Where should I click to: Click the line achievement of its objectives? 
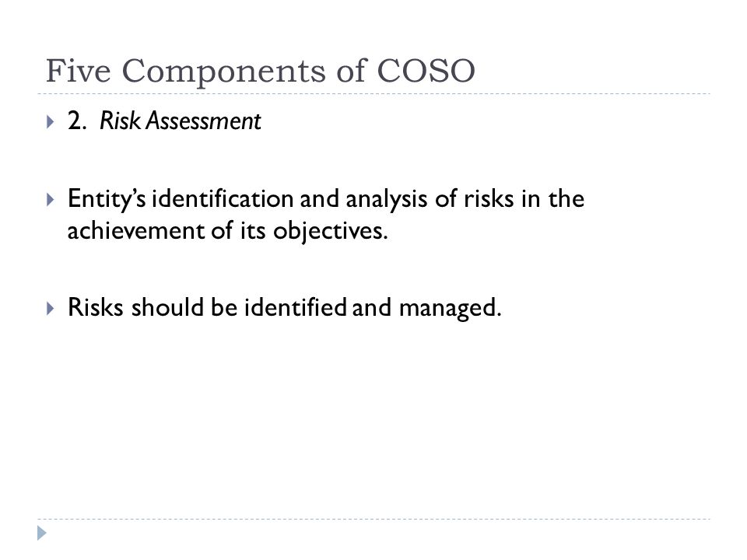(x=228, y=231)
